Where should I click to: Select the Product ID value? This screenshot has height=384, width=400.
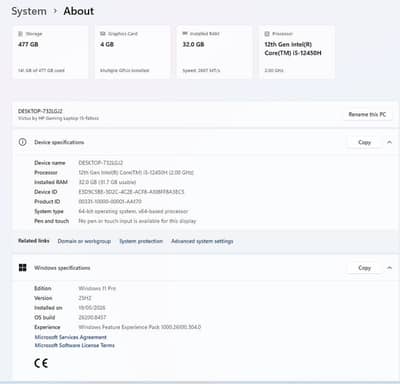coord(110,201)
